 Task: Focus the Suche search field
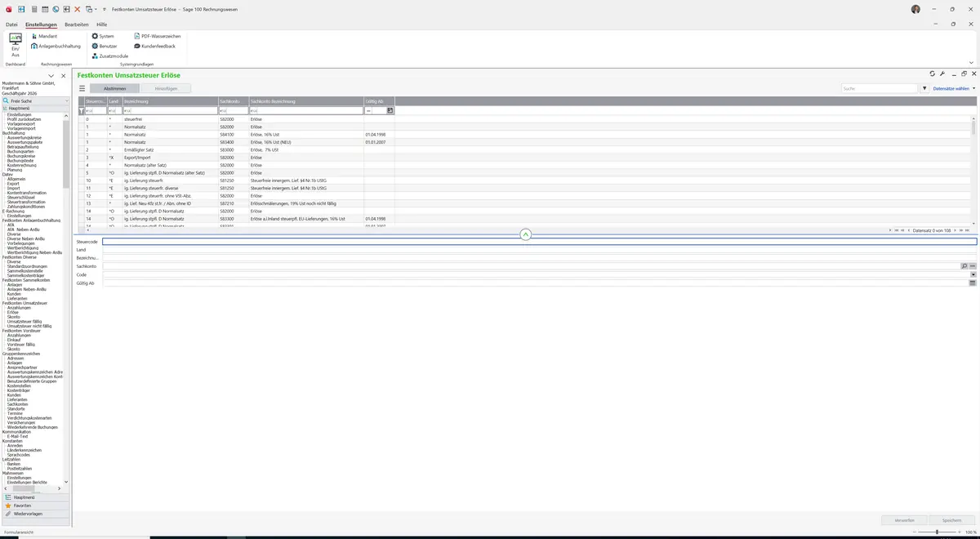(880, 88)
